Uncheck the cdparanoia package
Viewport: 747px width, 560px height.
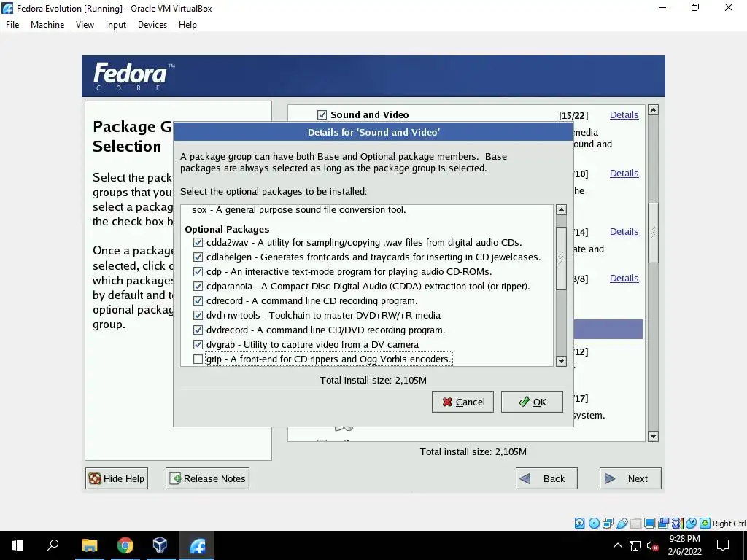(x=198, y=286)
